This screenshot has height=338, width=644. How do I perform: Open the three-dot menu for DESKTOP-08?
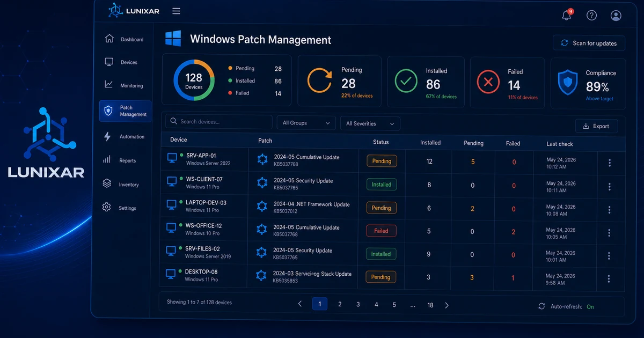(609, 279)
